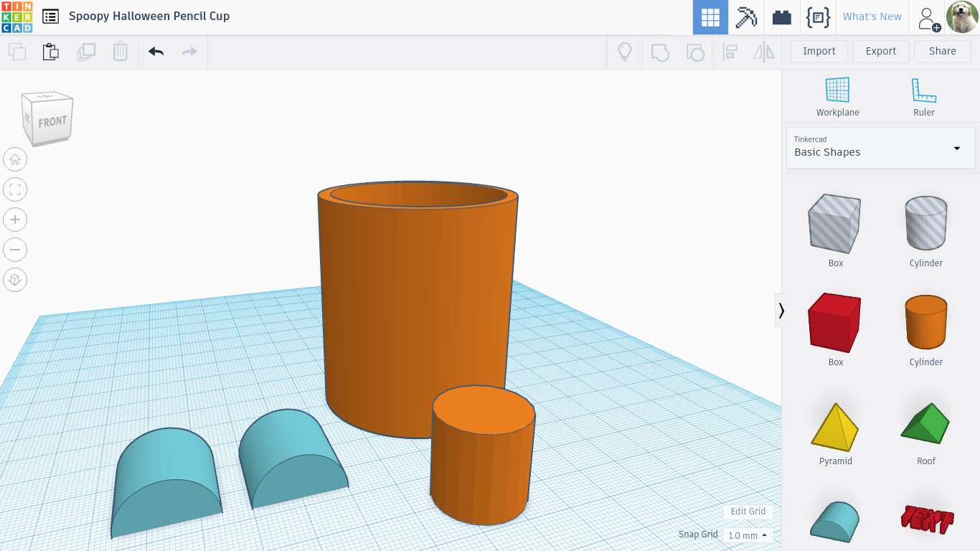This screenshot has height=551, width=980.
Task: Click the Import button
Action: click(819, 51)
